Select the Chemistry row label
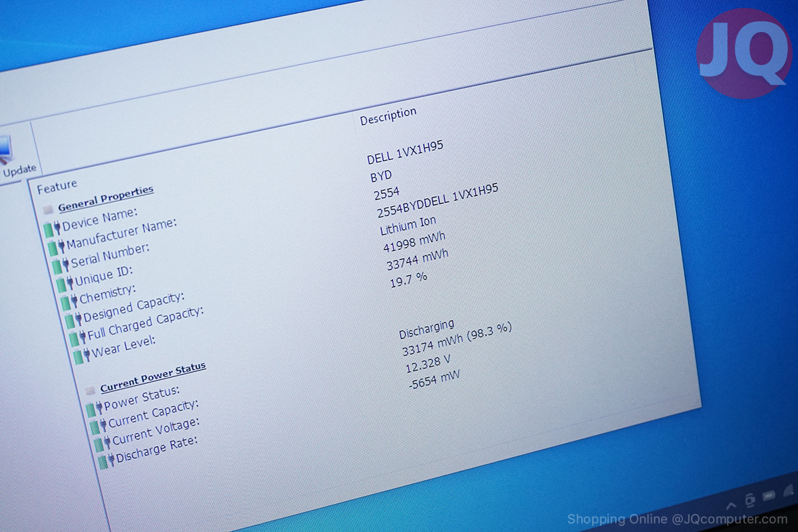Image resolution: width=798 pixels, height=532 pixels. 108,295
